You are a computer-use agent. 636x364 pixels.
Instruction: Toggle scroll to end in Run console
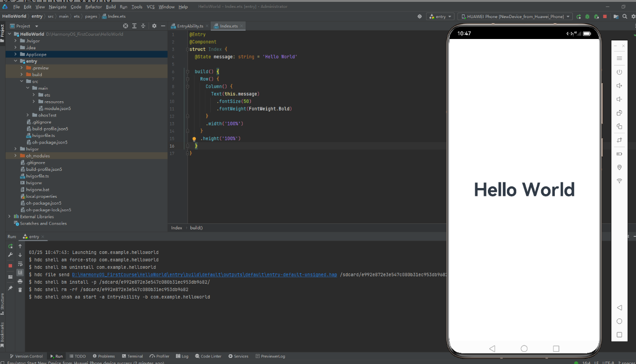click(20, 273)
